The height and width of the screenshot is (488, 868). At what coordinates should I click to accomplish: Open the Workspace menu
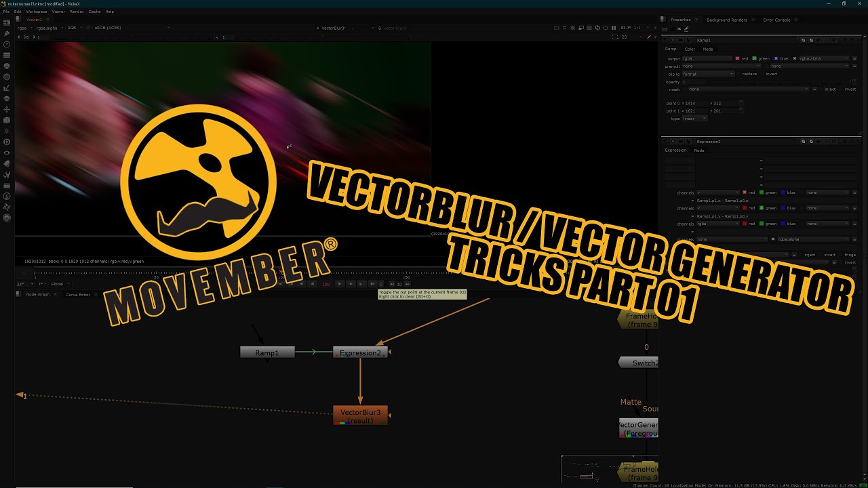37,12
